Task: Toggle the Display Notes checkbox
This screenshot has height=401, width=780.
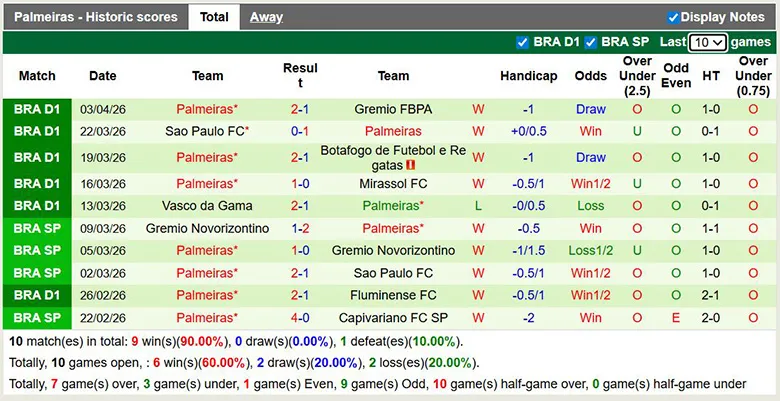Action: [x=673, y=17]
